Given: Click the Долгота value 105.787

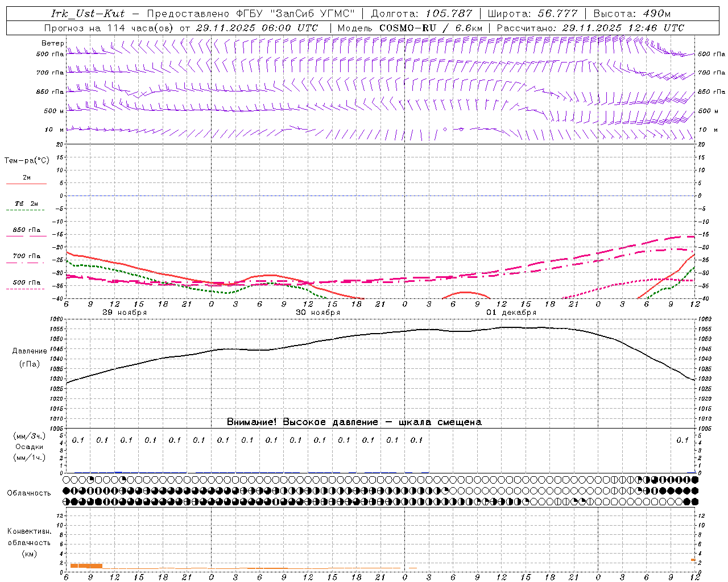Looking at the screenshot, I should pos(449,14).
